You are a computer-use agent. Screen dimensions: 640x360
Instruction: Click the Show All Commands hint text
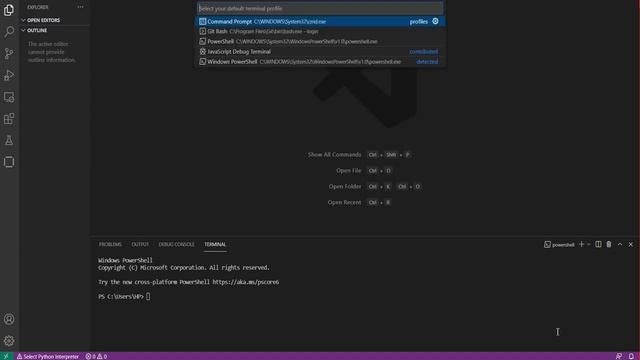click(x=334, y=155)
